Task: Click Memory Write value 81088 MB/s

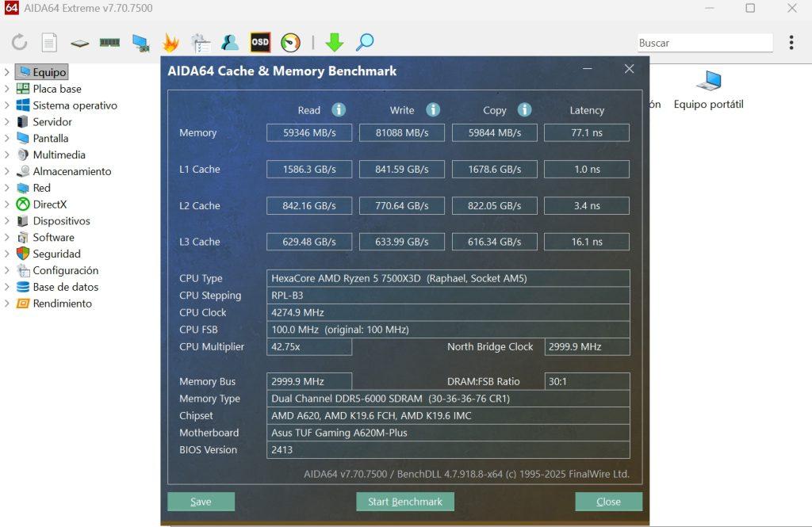Action: click(x=402, y=132)
